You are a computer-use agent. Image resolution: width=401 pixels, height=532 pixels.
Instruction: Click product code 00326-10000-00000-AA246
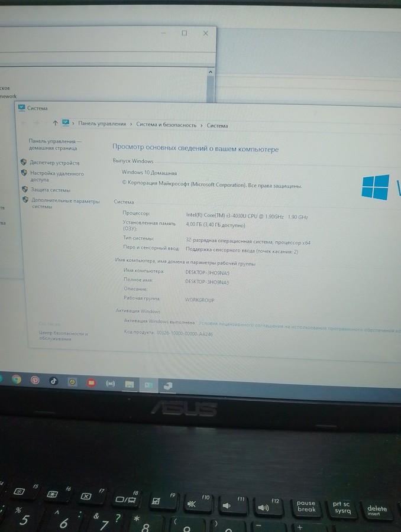(x=185, y=333)
